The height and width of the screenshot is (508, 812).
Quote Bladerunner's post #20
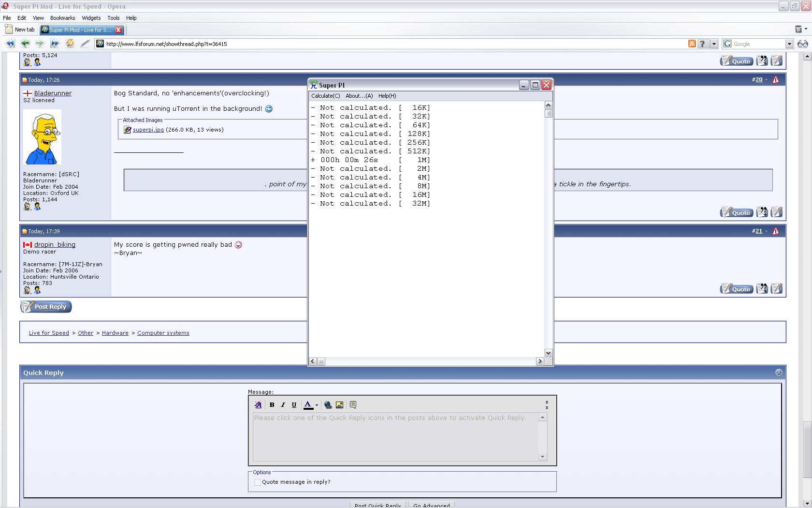[737, 212]
